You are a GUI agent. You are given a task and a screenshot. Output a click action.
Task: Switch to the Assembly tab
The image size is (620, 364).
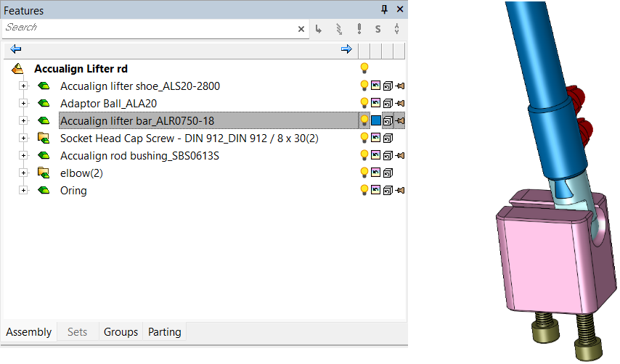click(x=29, y=331)
